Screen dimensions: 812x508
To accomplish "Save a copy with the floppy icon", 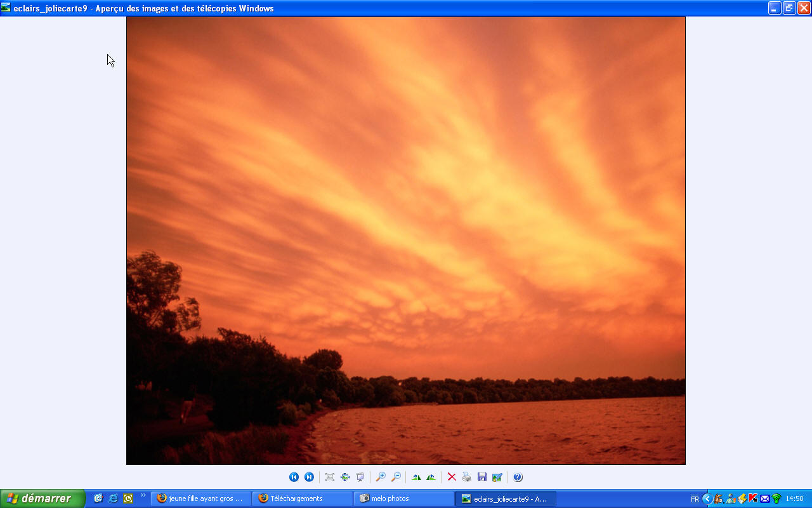I will point(482,477).
